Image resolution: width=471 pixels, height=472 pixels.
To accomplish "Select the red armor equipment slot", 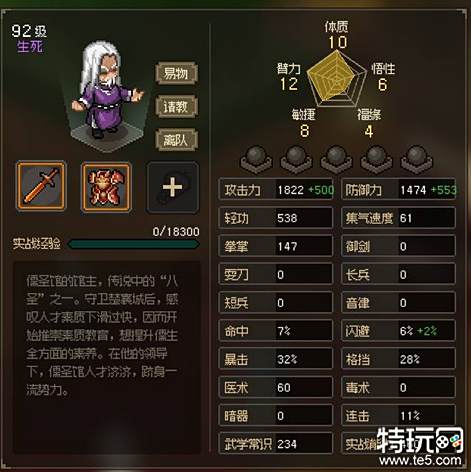I will (107, 186).
